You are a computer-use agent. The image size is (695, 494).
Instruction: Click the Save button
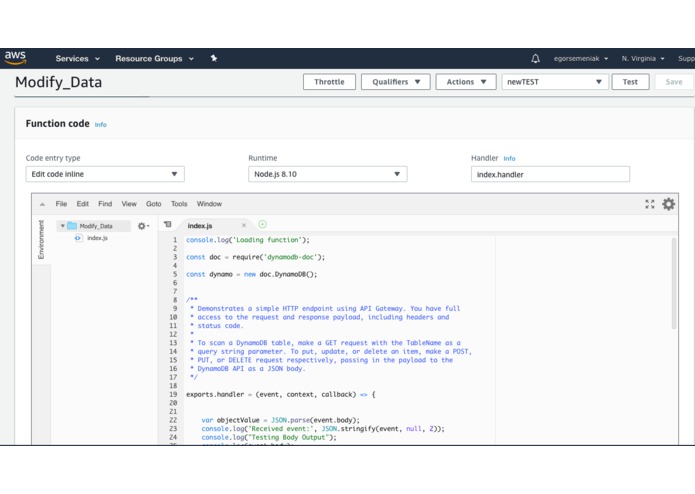(x=674, y=82)
